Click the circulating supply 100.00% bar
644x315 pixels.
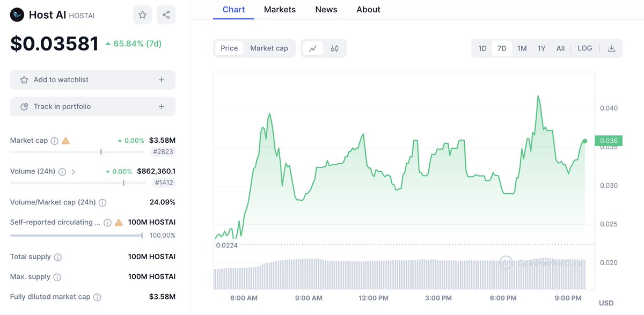(76, 235)
